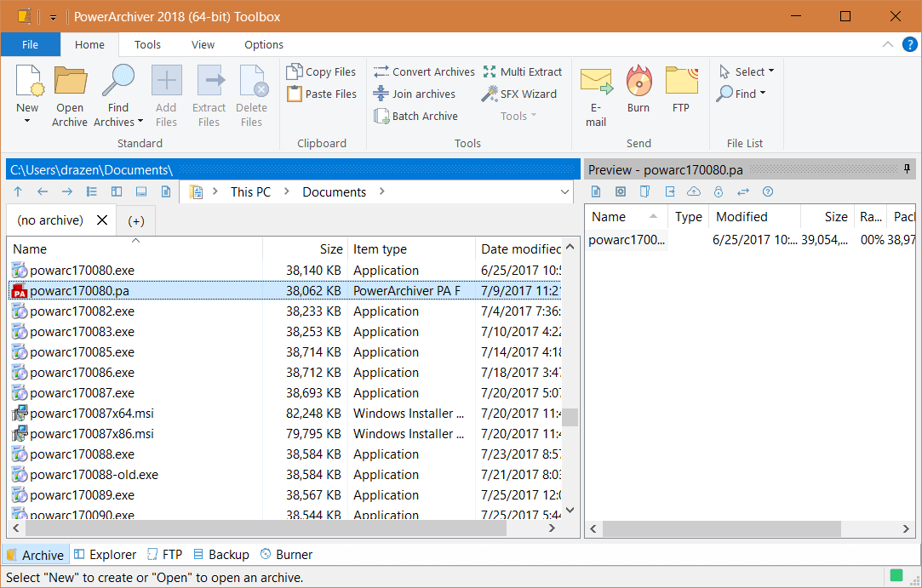
Task: Click Paste Files in Clipboard group
Action: point(321,94)
